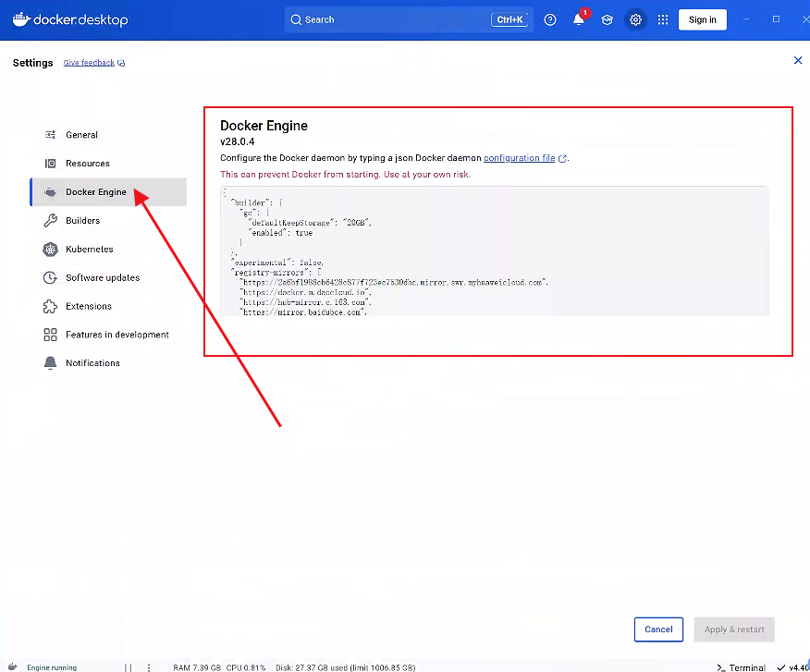
Task: Click the Apply & restart button
Action: (x=734, y=629)
